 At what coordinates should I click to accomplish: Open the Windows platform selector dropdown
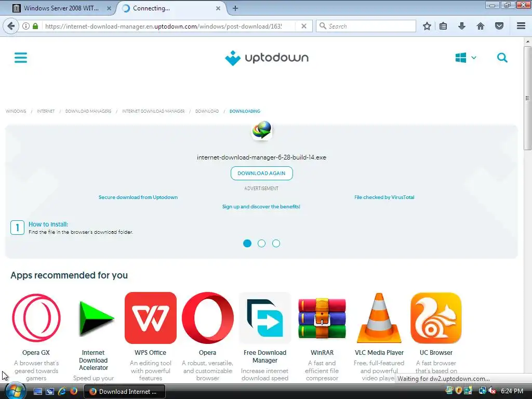point(466,58)
